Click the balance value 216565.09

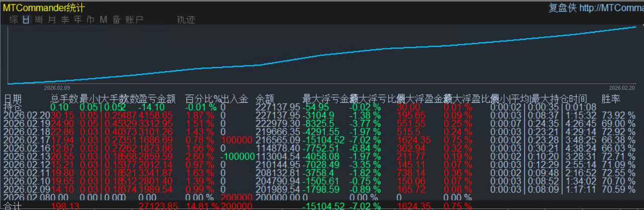click(278, 140)
